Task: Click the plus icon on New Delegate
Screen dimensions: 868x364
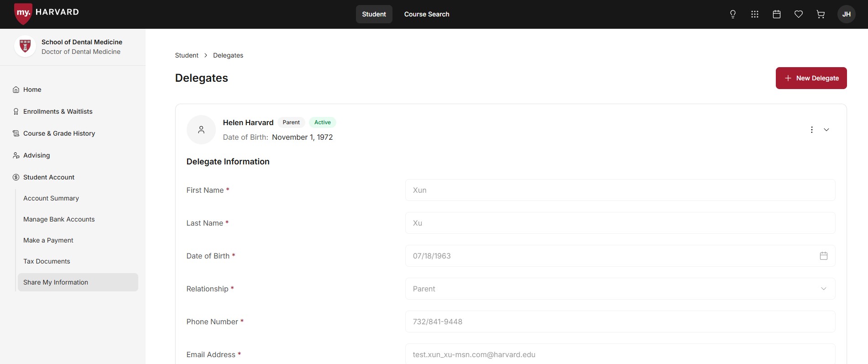Action: pyautogui.click(x=788, y=78)
